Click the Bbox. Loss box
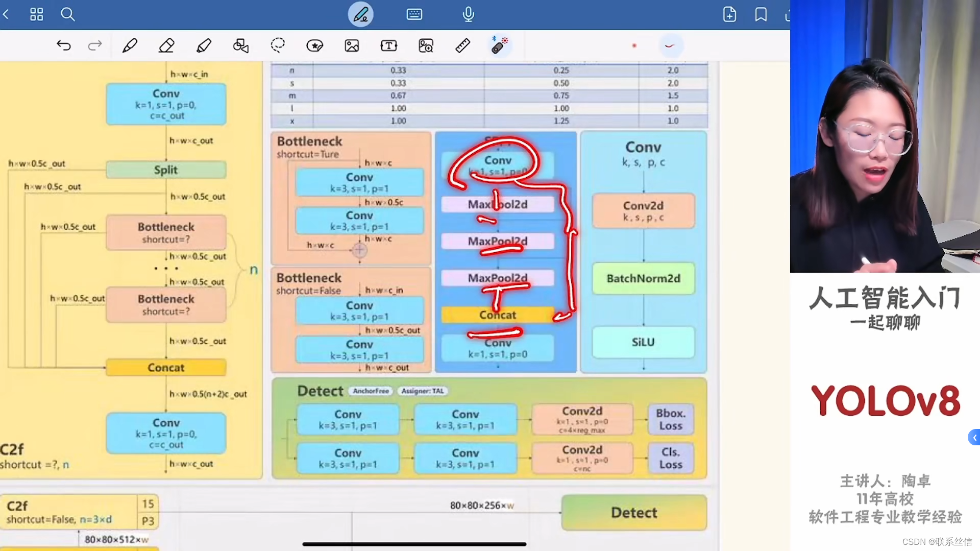 [671, 419]
